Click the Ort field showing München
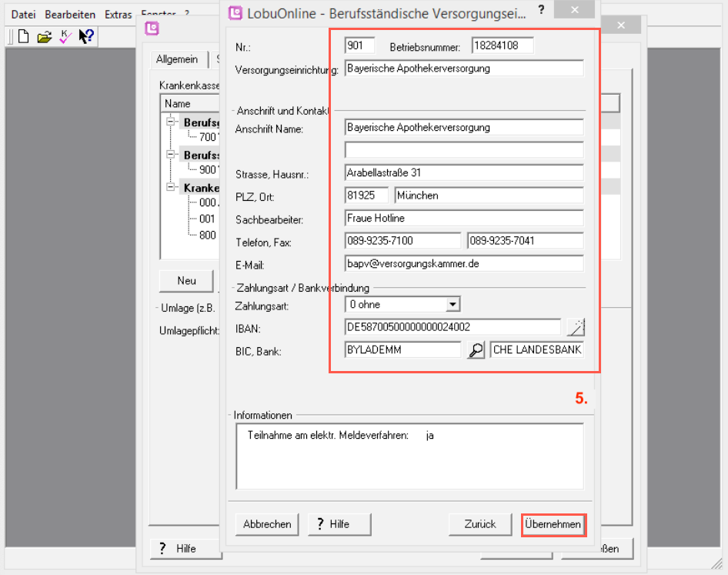The height and width of the screenshot is (575, 728). (489, 196)
